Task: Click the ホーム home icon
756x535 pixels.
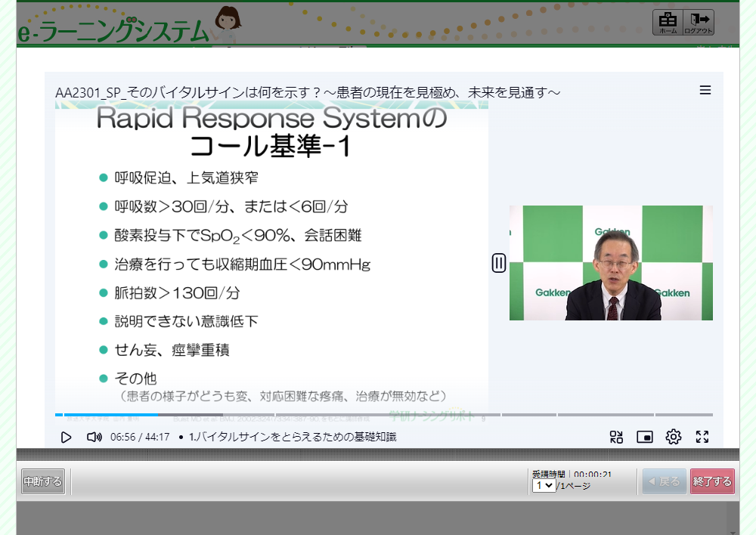Action: point(668,23)
